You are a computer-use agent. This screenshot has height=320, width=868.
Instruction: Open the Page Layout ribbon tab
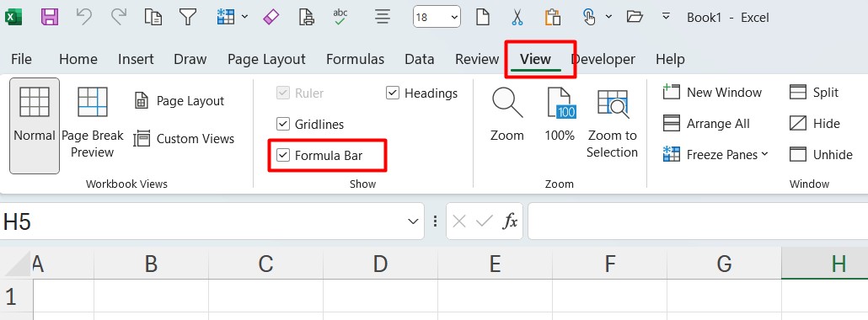[266, 59]
